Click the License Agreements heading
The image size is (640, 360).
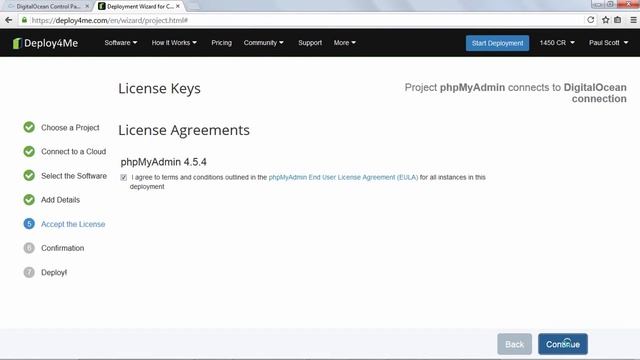pyautogui.click(x=184, y=130)
